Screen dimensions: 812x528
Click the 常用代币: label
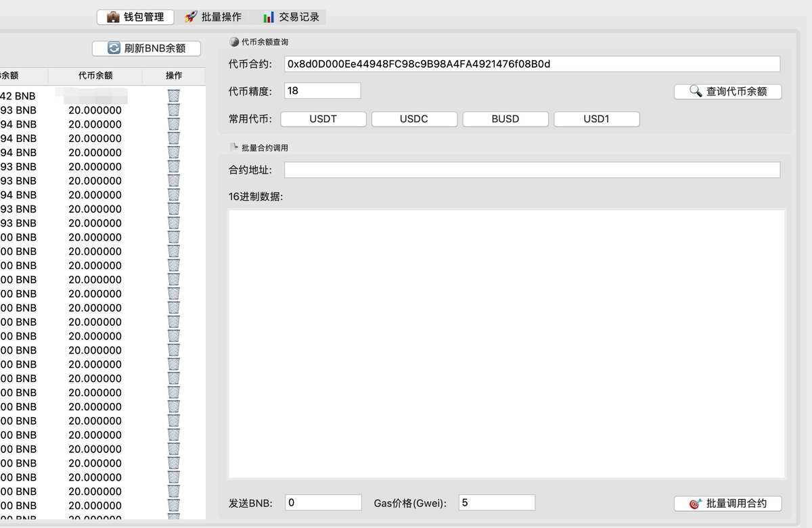click(250, 119)
